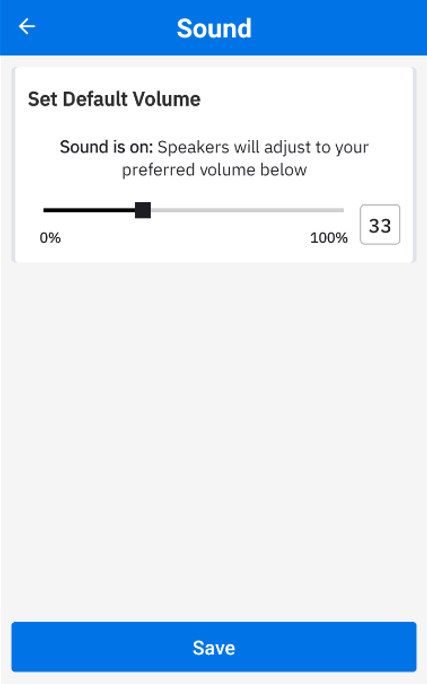Click the Set Default Volume heading

point(114,99)
